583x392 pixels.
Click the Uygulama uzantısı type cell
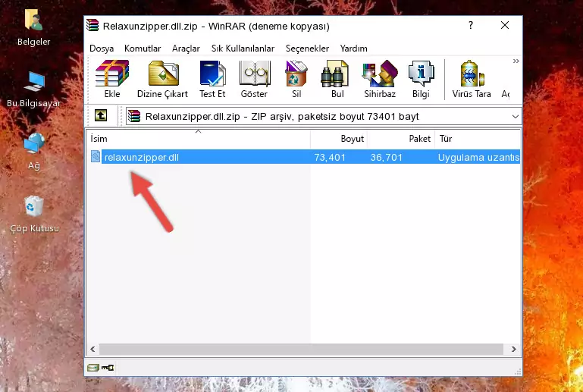[478, 157]
